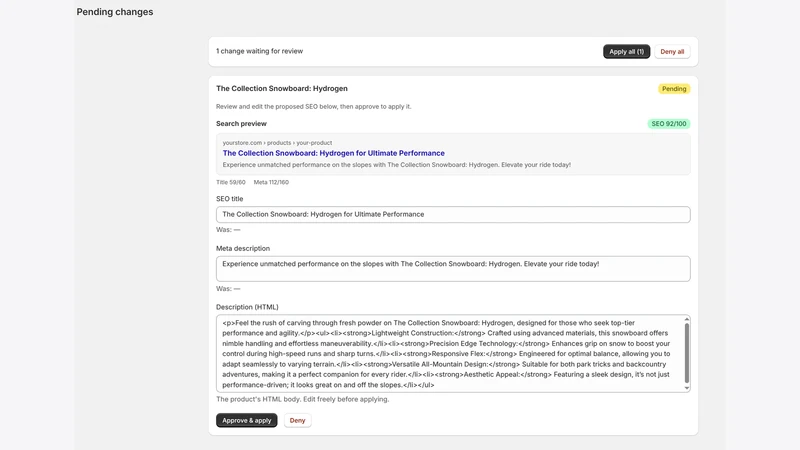The image size is (800, 450).
Task: Click '1 change waiting for review' text
Action: 259,51
